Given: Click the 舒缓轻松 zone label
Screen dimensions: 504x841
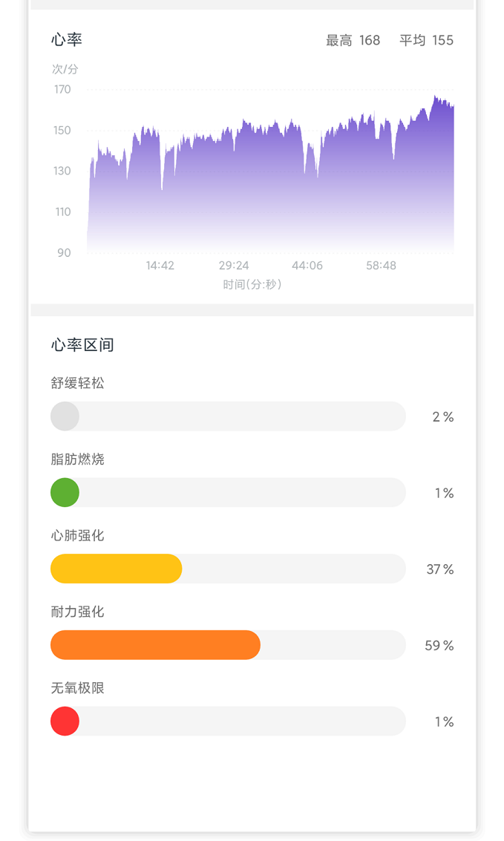Looking at the screenshot, I should [78, 384].
